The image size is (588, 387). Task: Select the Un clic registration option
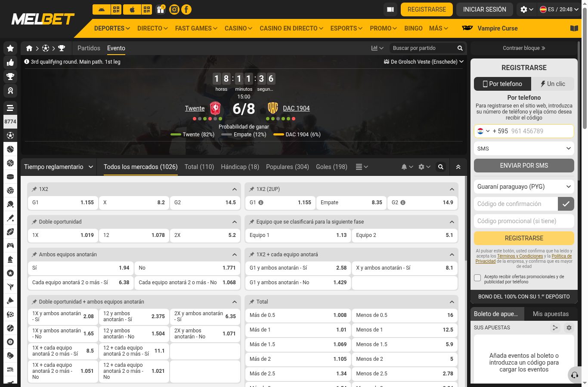tap(553, 84)
